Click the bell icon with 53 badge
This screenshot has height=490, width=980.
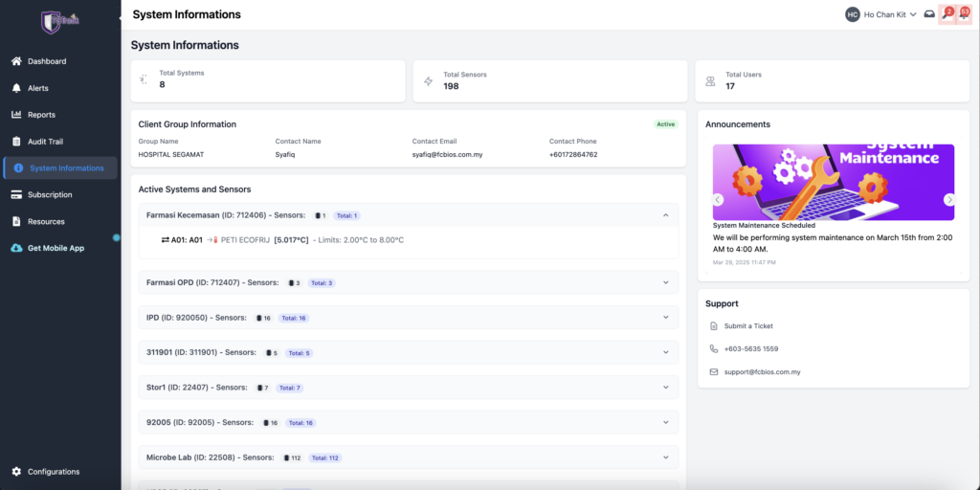click(x=964, y=14)
